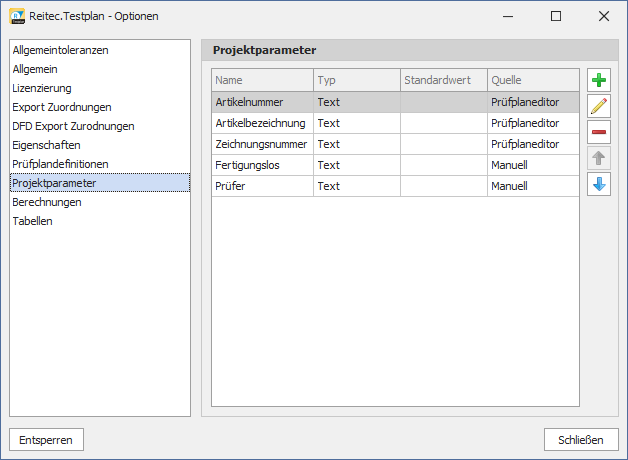Open Eigenschaften in the sidebar
This screenshot has width=628, height=460.
(x=46, y=145)
